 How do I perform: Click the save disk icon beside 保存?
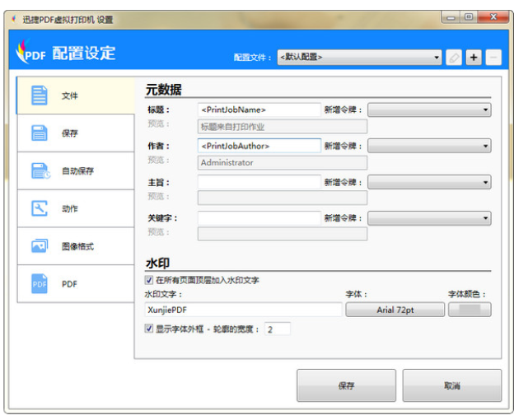[x=40, y=133]
